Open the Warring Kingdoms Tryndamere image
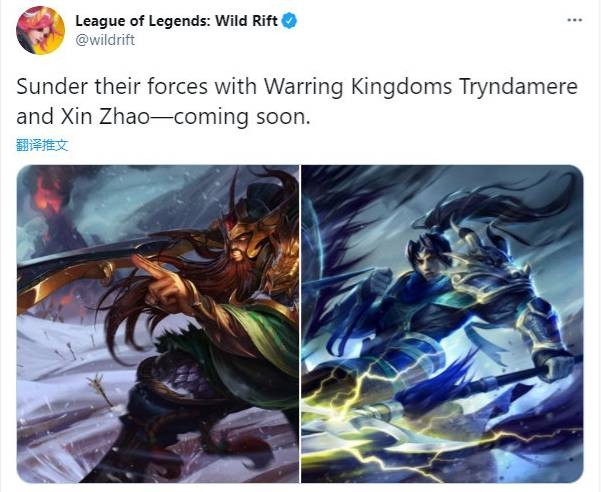The image size is (601, 492). [x=158, y=324]
